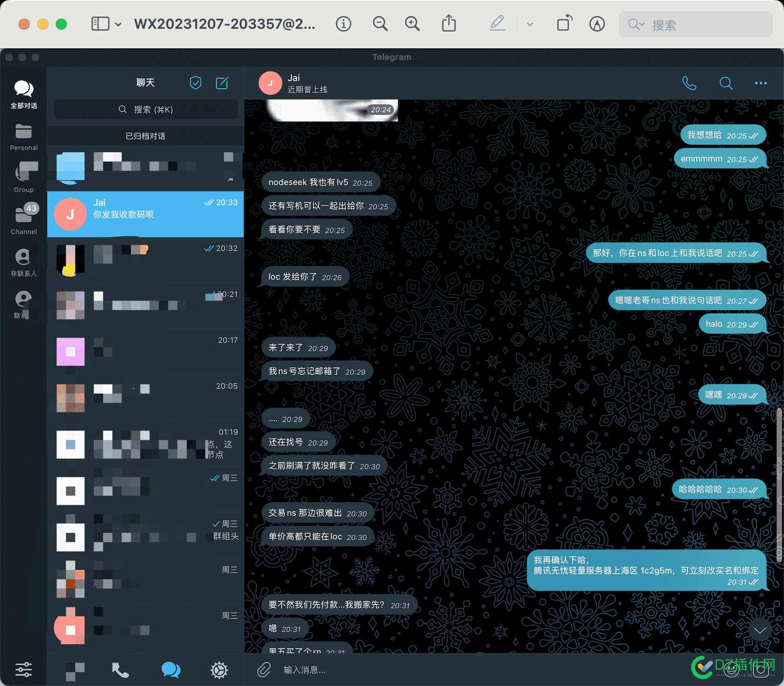Click sent message '嘿嘿'
Image resolution: width=784 pixels, height=686 pixels.
[732, 395]
